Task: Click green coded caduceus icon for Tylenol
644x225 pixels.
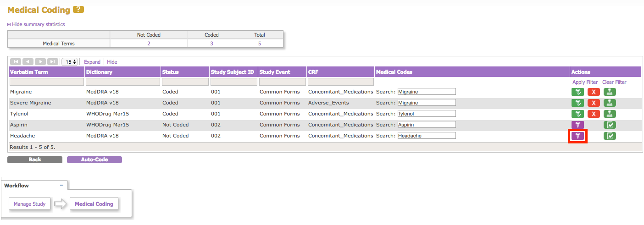Action: point(578,114)
